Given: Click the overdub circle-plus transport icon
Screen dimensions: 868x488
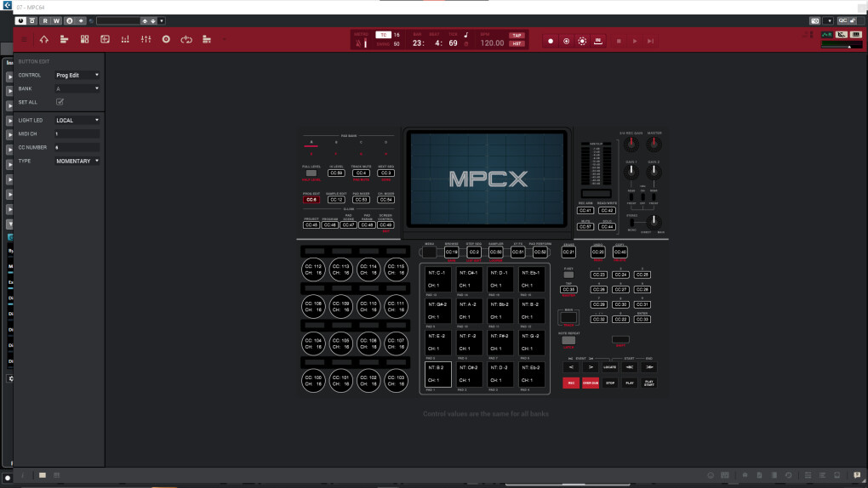Looking at the screenshot, I should 566,41.
